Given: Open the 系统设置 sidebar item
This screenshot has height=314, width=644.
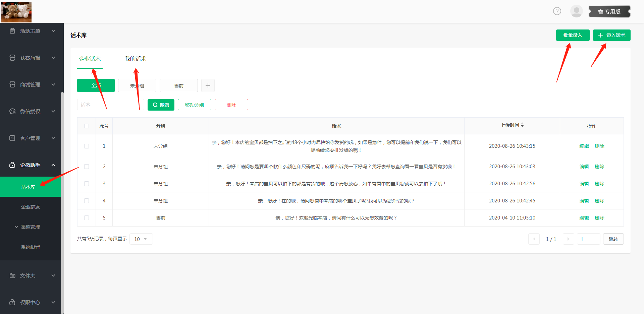Looking at the screenshot, I should [31, 247].
